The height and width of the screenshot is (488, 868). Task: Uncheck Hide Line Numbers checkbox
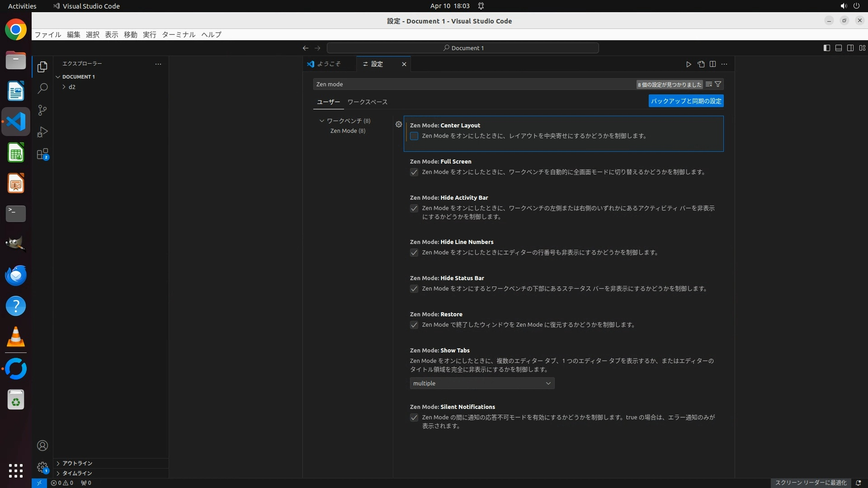(x=414, y=253)
